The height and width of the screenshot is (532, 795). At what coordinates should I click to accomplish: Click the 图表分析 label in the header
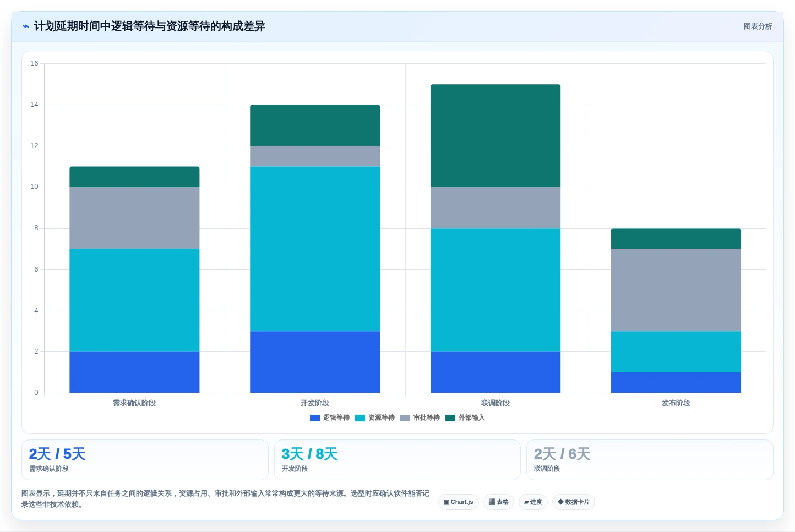(x=758, y=26)
